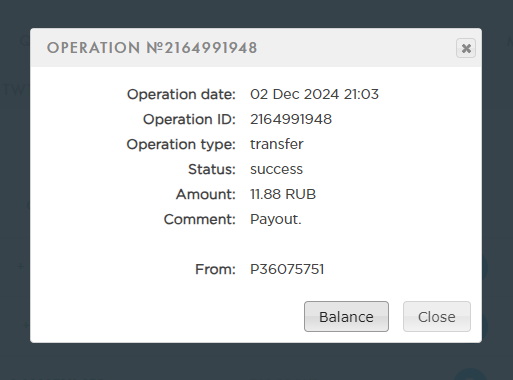Click the amount value 11.88 RUB
This screenshot has width=513, height=380.
coord(283,194)
